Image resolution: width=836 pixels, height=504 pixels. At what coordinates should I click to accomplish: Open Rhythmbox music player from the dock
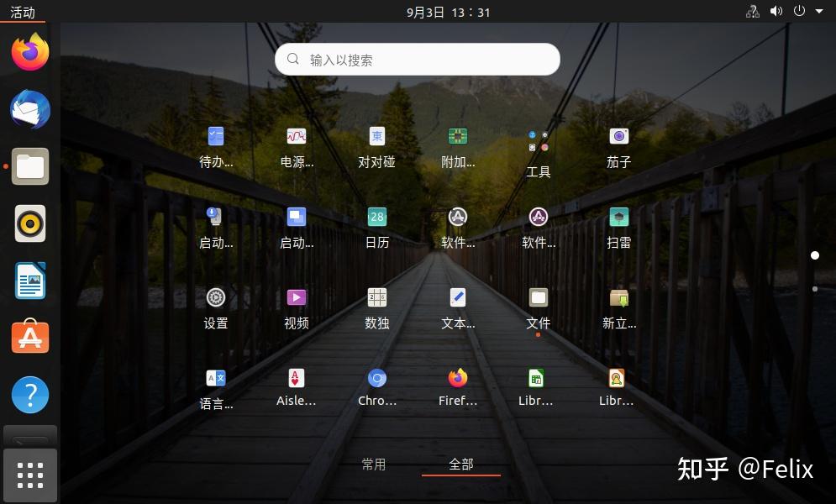pyautogui.click(x=29, y=223)
